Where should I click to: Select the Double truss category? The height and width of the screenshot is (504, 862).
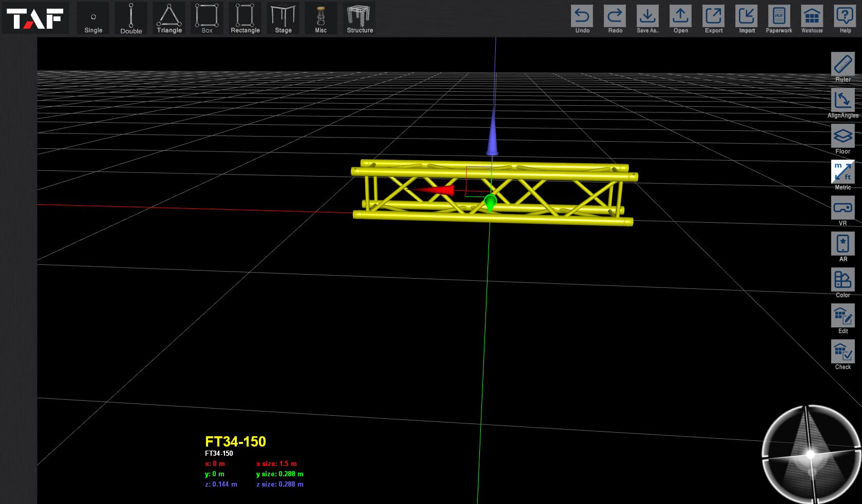[x=131, y=18]
